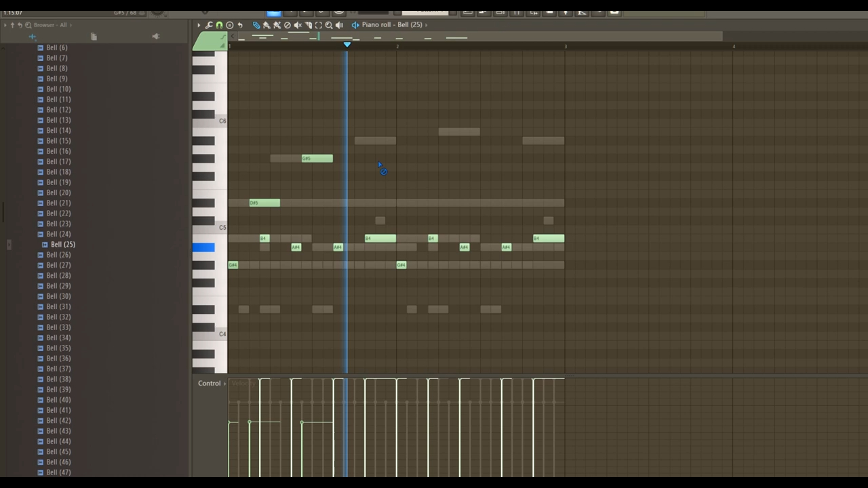The image size is (868, 488).
Task: Adjust the G#5 note velocity handle
Action: 302,422
